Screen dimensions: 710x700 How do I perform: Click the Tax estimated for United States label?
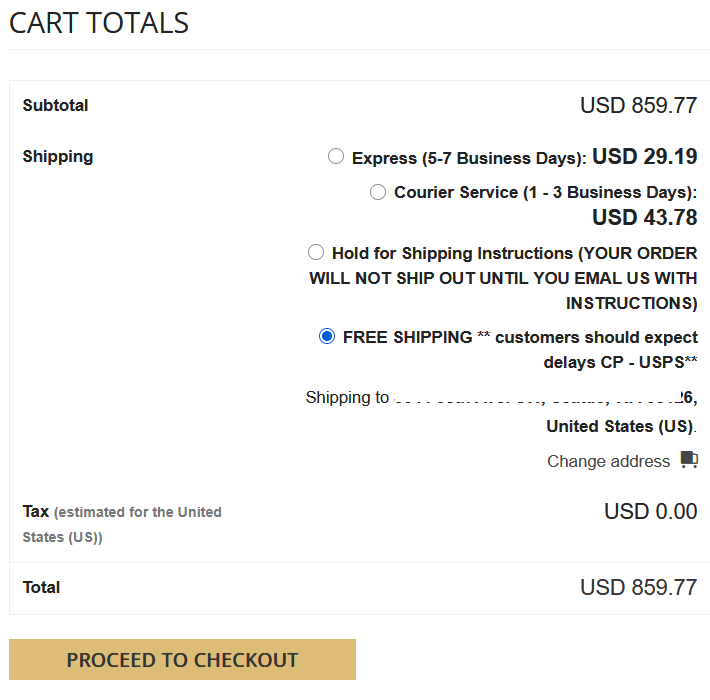coord(122,524)
